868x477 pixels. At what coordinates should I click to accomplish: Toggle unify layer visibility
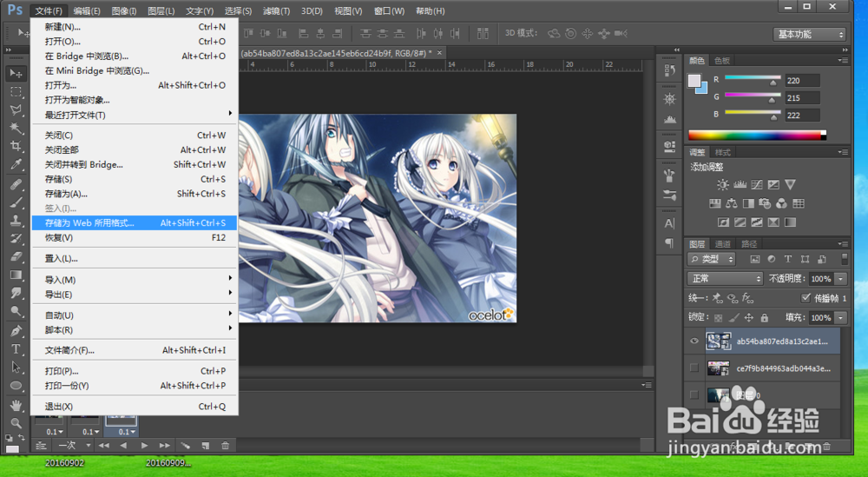click(733, 298)
